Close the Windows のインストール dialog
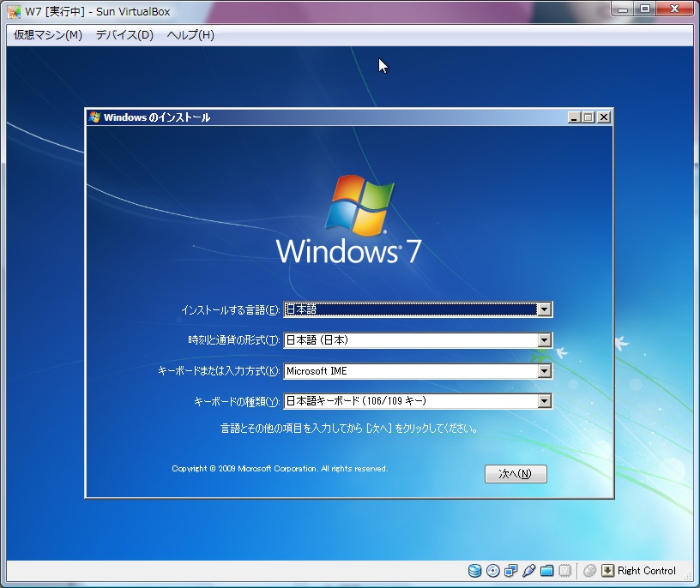700x588 pixels. (604, 117)
